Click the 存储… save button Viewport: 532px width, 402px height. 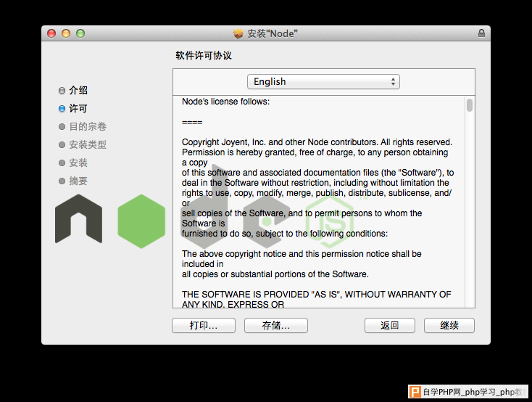pos(276,325)
